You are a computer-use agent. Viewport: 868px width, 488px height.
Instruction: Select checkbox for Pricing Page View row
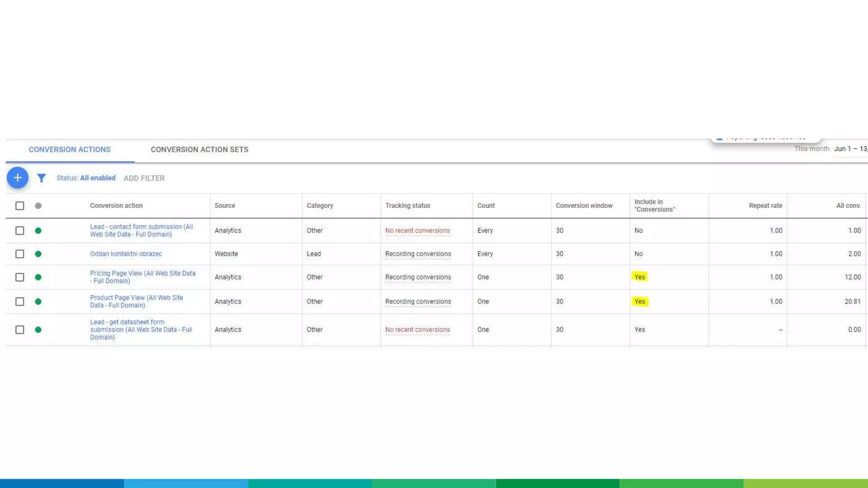point(20,277)
